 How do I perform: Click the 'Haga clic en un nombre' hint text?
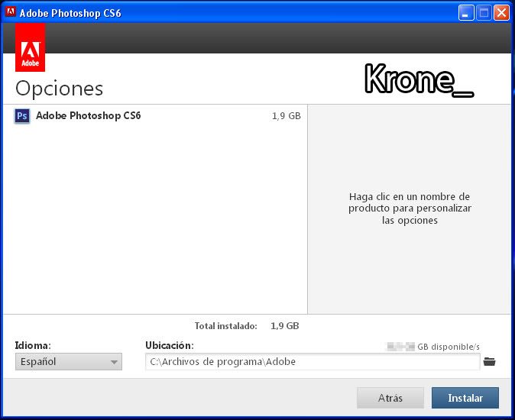tap(410, 208)
